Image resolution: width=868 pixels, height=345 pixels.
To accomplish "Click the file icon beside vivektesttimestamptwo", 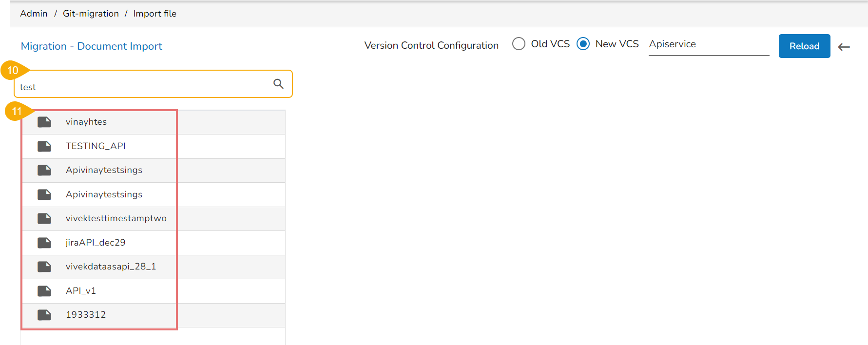I will pyautogui.click(x=44, y=218).
